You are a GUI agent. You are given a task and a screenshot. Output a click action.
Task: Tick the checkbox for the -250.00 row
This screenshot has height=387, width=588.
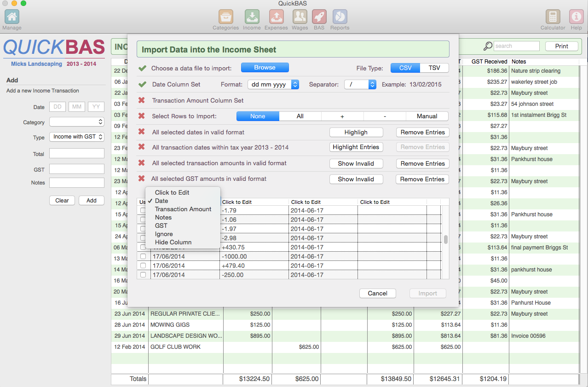pyautogui.click(x=143, y=275)
